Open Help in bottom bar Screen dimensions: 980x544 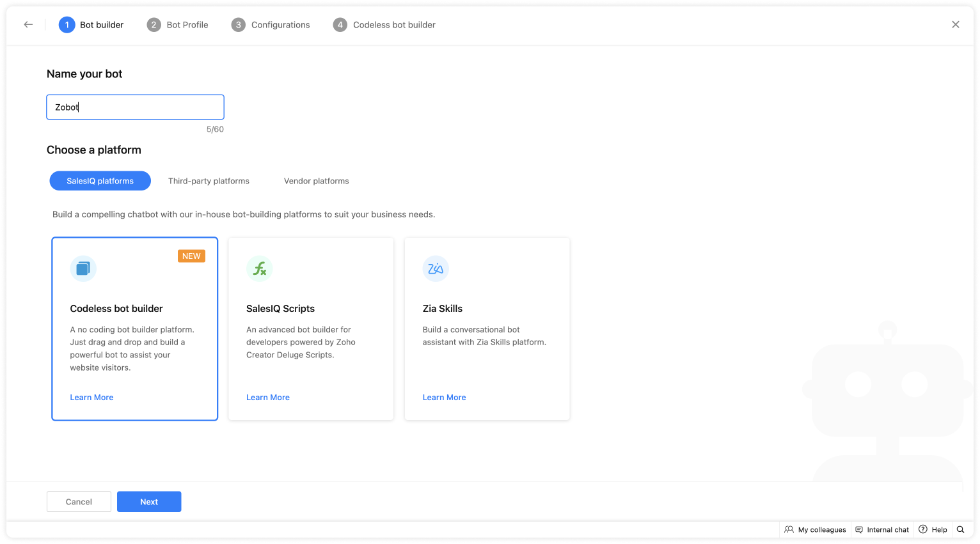click(x=933, y=530)
